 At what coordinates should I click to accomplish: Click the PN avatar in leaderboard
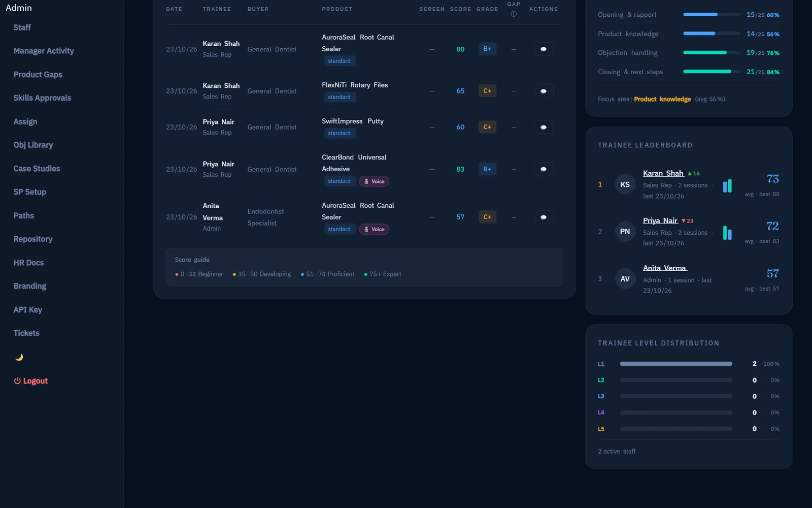(625, 232)
